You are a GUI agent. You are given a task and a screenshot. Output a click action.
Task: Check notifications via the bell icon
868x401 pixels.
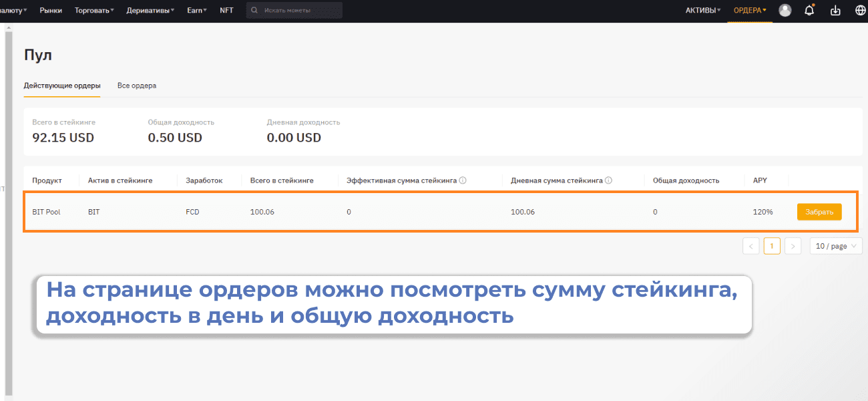810,10
